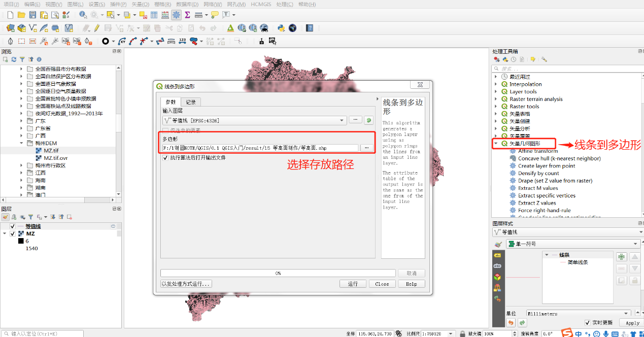Click the 多边形 output path field
The height and width of the screenshot is (337, 644).
259,148
